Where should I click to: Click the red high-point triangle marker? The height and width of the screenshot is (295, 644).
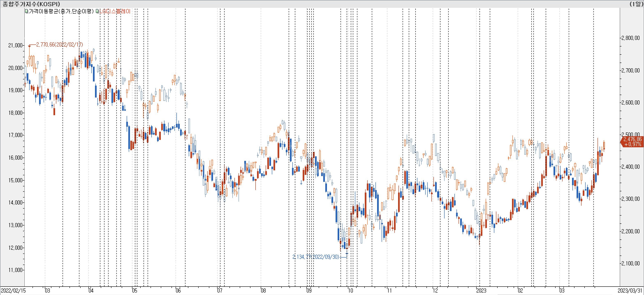(29, 46)
